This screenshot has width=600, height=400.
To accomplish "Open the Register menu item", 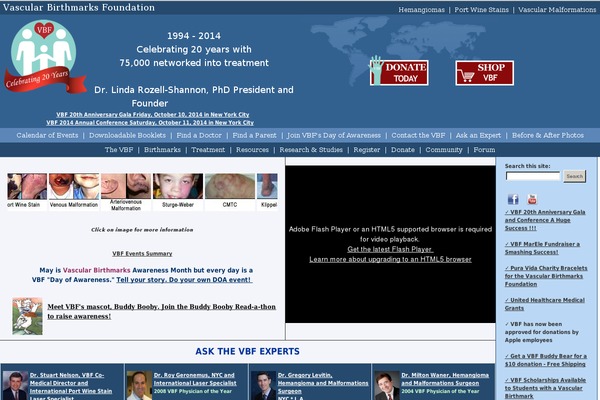I will (367, 150).
